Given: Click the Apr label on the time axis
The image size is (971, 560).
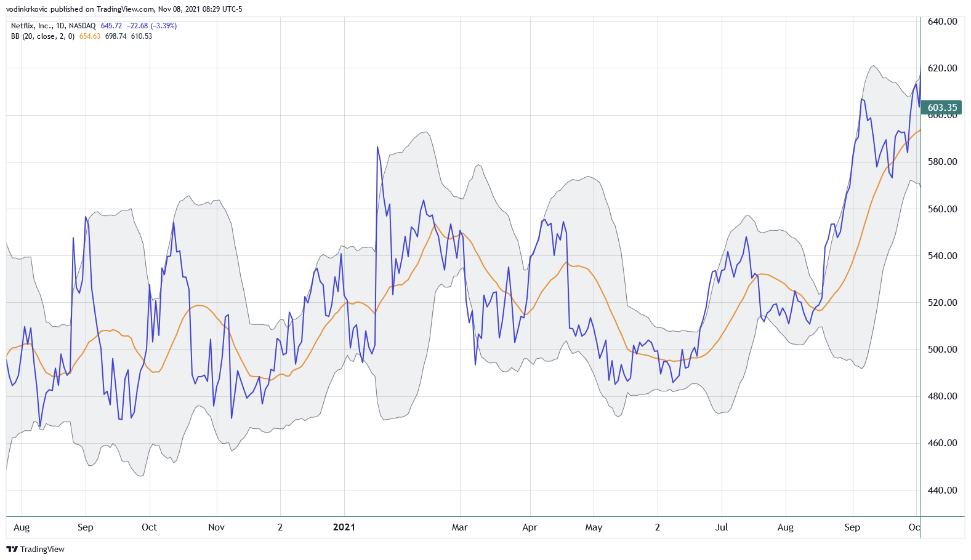Looking at the screenshot, I should tap(530, 527).
